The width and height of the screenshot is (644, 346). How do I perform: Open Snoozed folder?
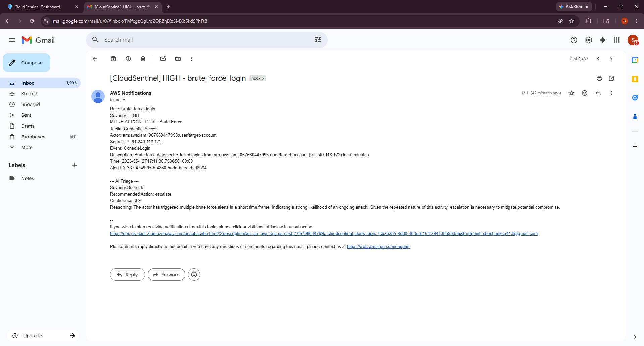tap(40, 104)
